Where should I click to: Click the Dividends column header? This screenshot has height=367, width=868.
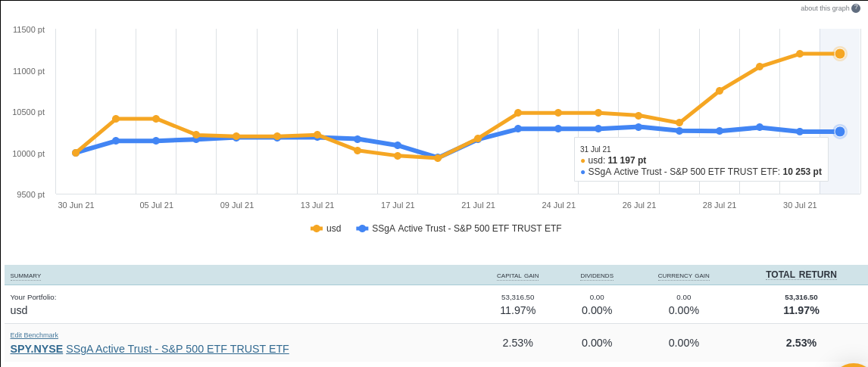click(x=597, y=276)
